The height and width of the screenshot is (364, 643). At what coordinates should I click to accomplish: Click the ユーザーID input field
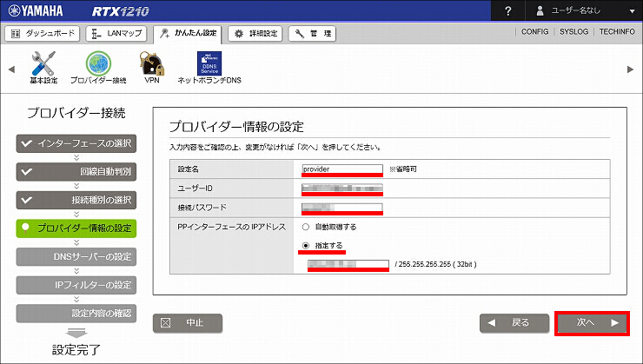(x=342, y=189)
